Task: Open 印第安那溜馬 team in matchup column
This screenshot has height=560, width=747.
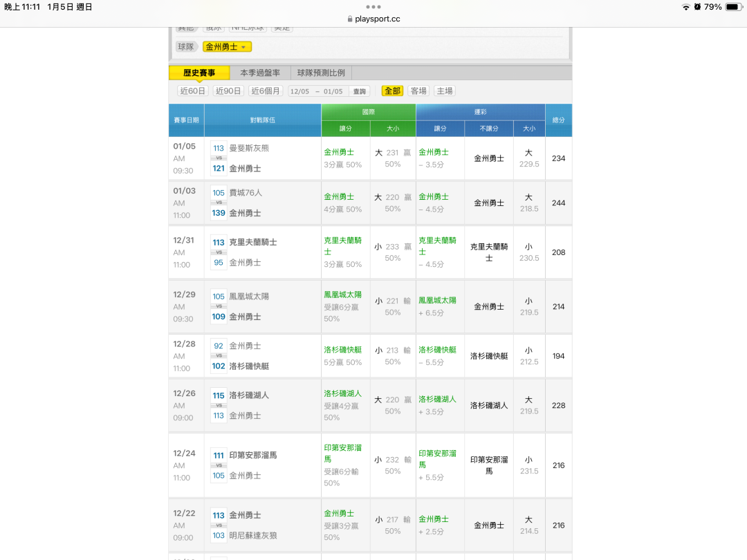Action: tap(253, 456)
